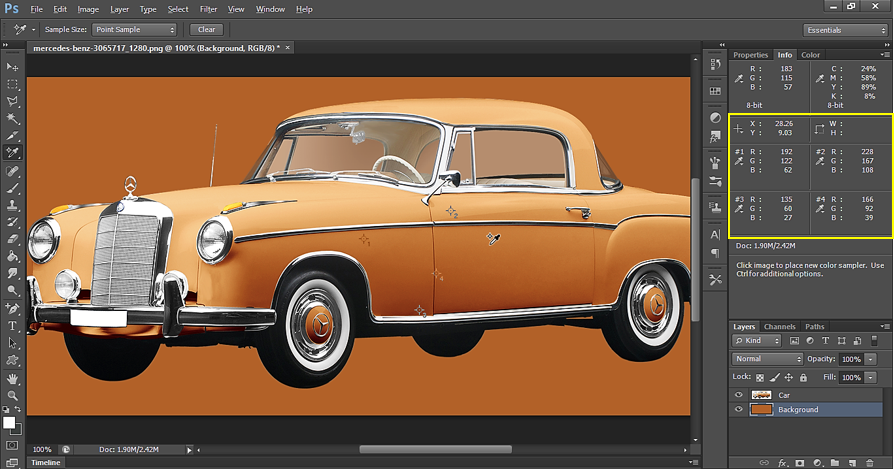
Task: Switch to the Properties tab
Action: tap(751, 55)
